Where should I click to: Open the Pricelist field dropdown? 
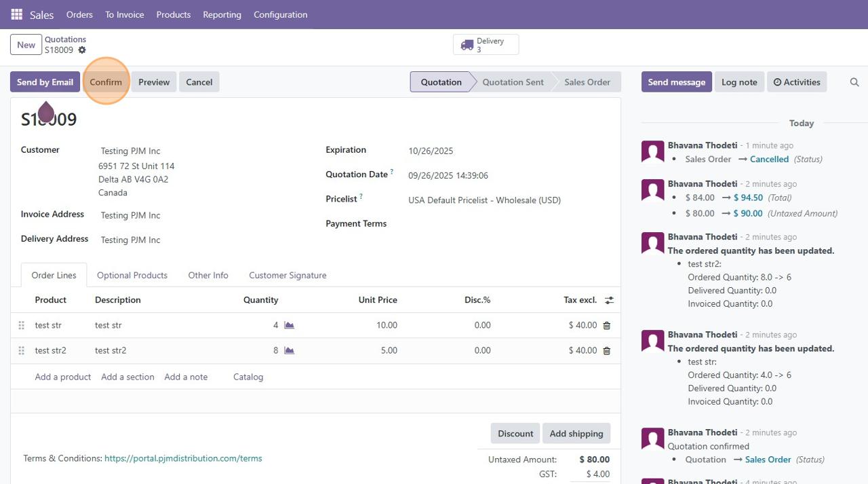[x=484, y=200]
